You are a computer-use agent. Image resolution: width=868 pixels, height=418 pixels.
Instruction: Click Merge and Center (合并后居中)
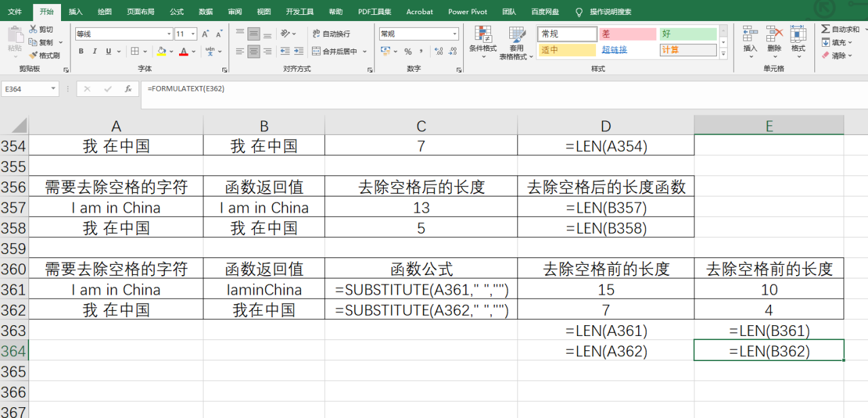coord(335,51)
